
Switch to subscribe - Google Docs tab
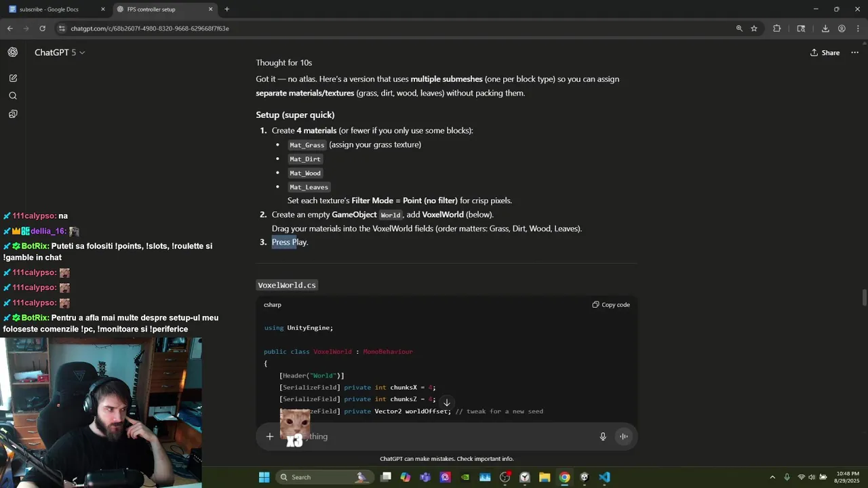click(x=58, y=9)
